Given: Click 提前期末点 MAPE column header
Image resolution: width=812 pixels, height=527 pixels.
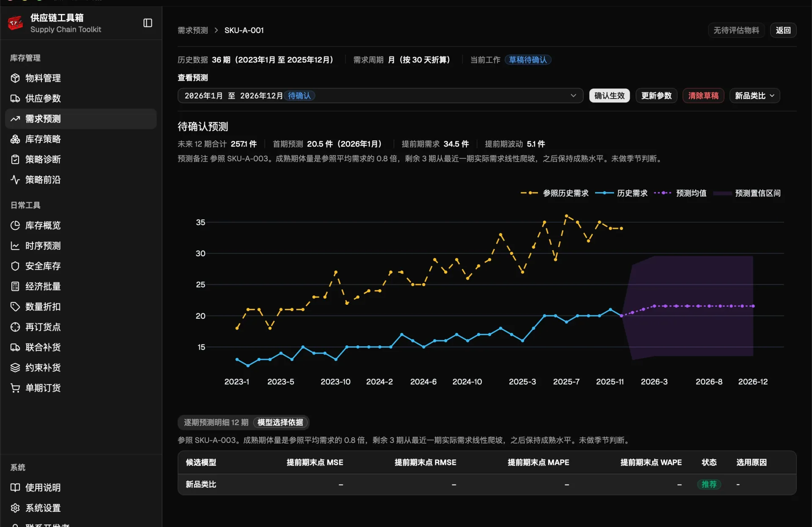Looking at the screenshot, I should (538, 462).
